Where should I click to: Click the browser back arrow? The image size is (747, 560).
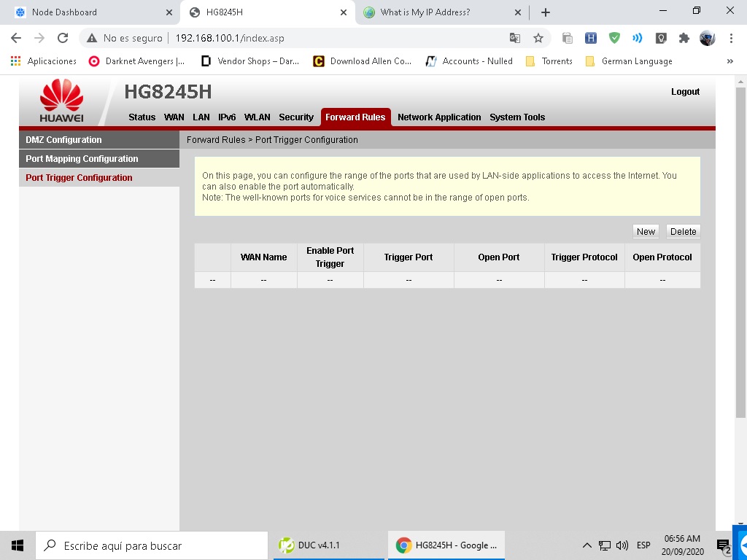[16, 38]
